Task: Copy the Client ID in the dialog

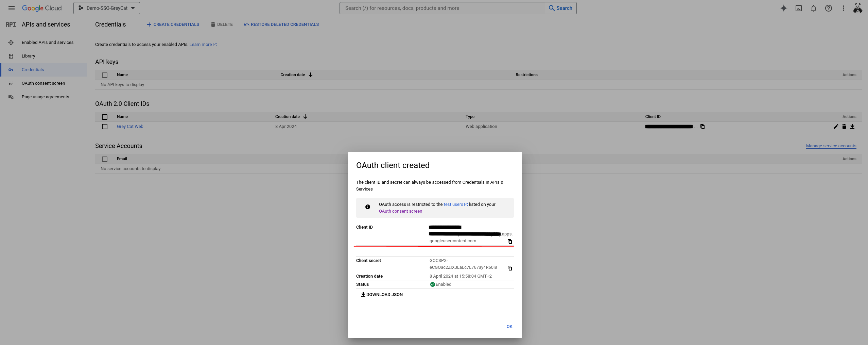Action: tap(510, 242)
